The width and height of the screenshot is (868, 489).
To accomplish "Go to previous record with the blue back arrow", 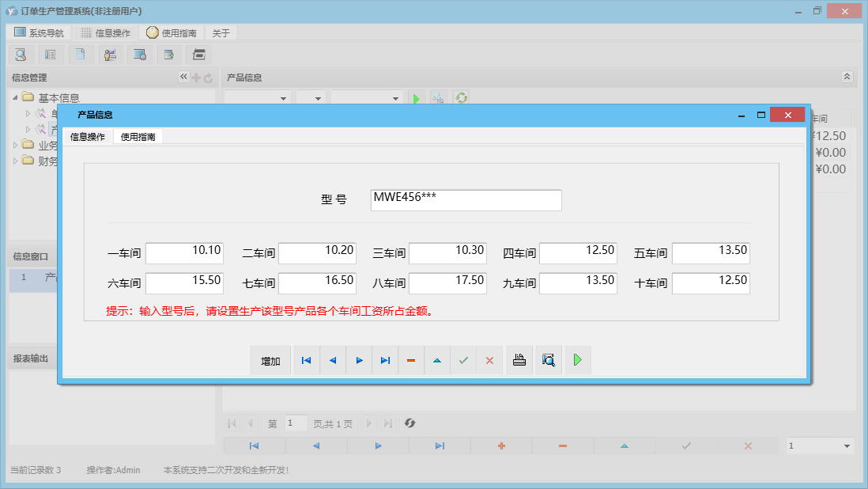I will (x=333, y=360).
